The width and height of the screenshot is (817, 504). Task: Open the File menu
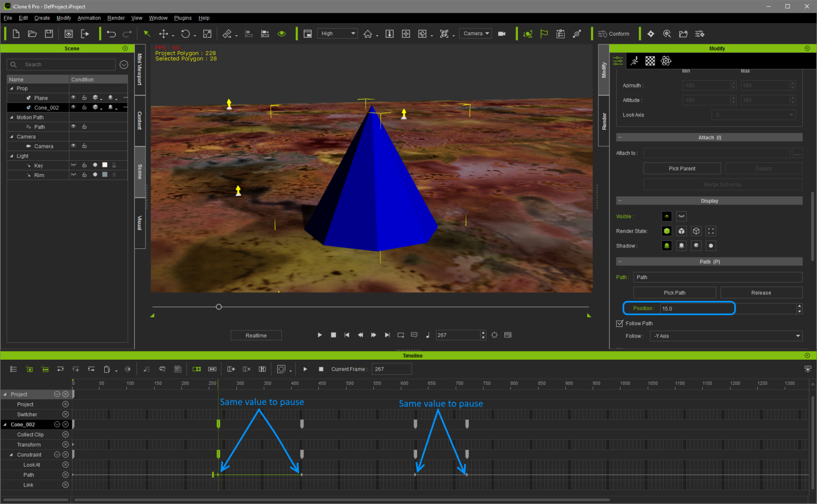coord(8,18)
